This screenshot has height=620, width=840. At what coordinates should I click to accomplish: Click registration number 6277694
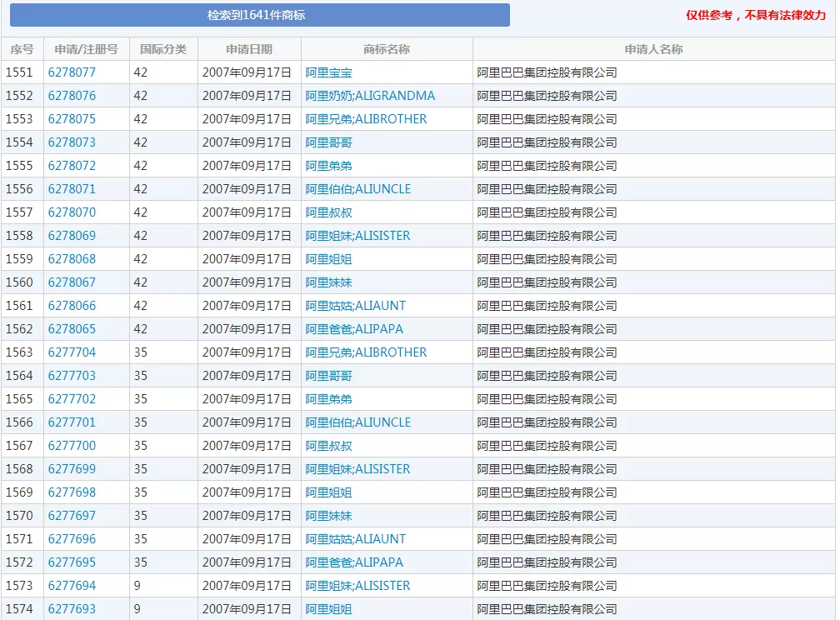click(72, 586)
